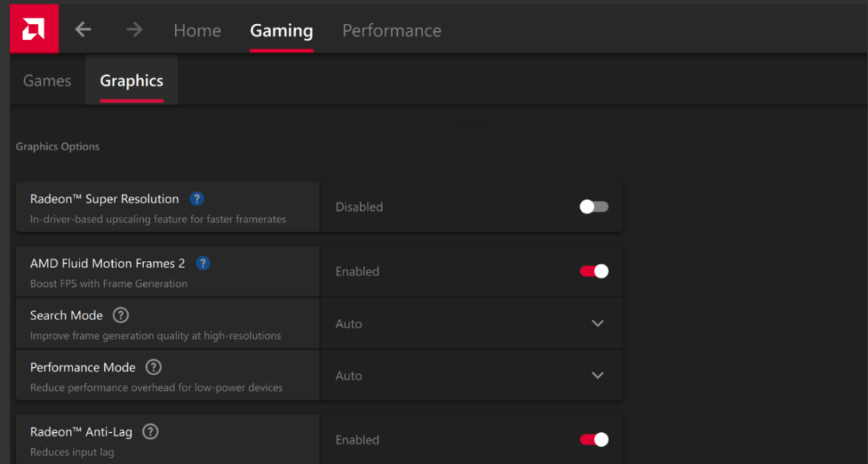Open the Games sub-tab
This screenshot has width=868, height=464.
pos(47,81)
